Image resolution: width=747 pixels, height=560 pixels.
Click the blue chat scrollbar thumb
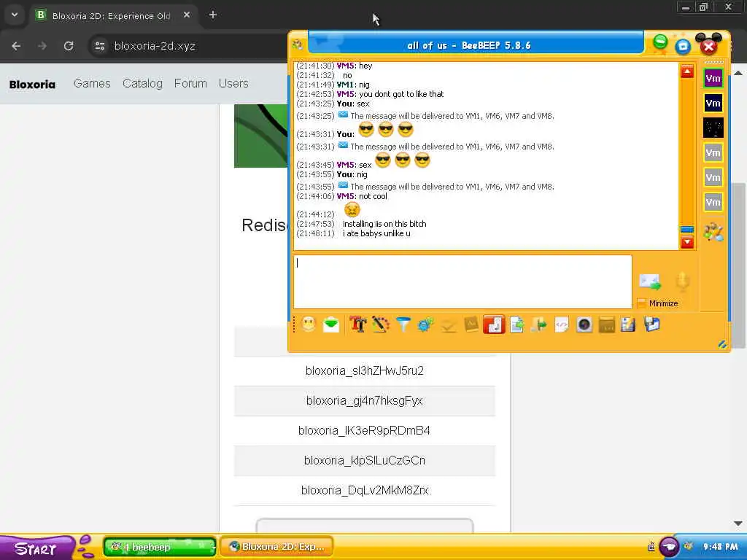[x=687, y=230]
